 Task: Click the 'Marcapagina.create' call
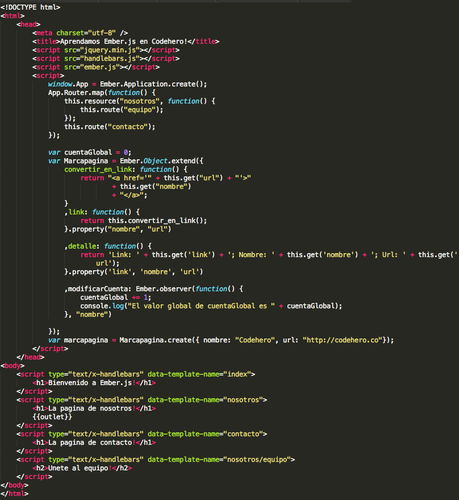coord(155,340)
